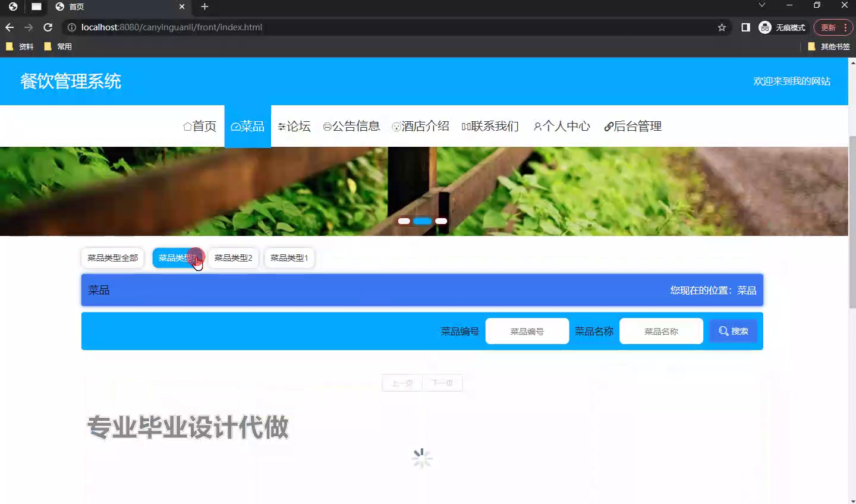Open the 资料 bookmarks folder

pyautogui.click(x=19, y=46)
